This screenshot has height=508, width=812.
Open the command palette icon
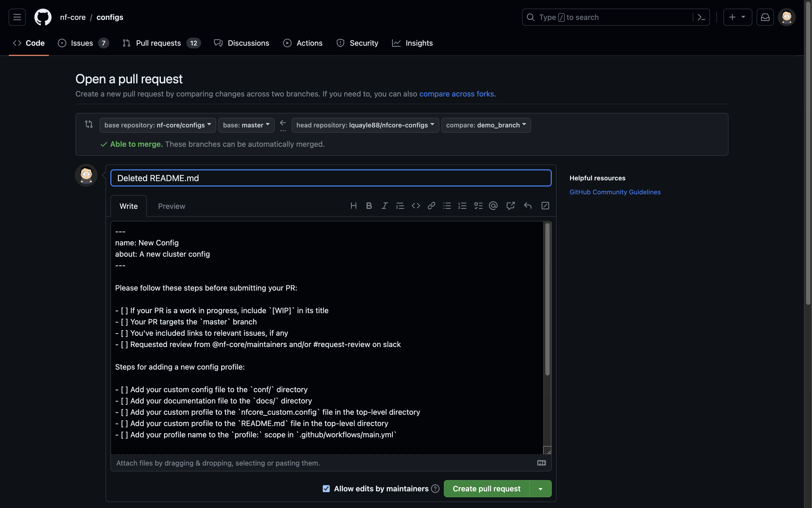point(701,17)
